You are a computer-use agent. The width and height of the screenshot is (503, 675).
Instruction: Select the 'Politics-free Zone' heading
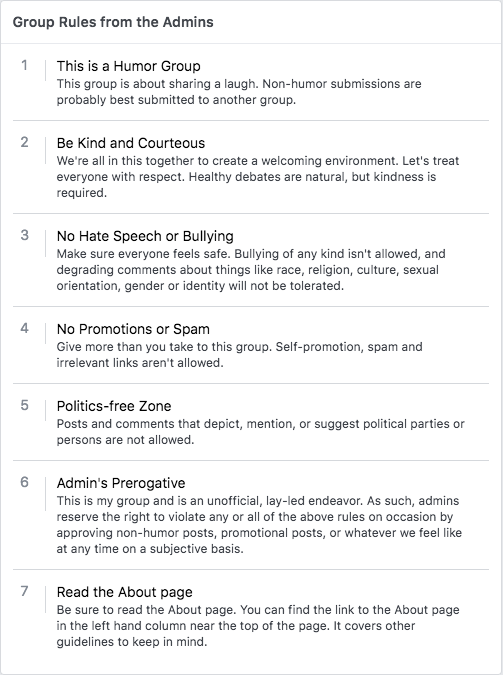click(114, 406)
